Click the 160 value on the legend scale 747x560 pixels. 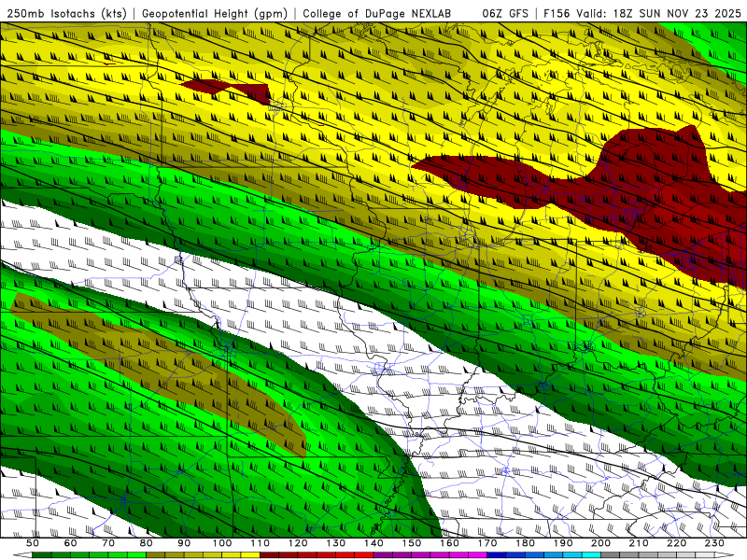click(x=450, y=543)
